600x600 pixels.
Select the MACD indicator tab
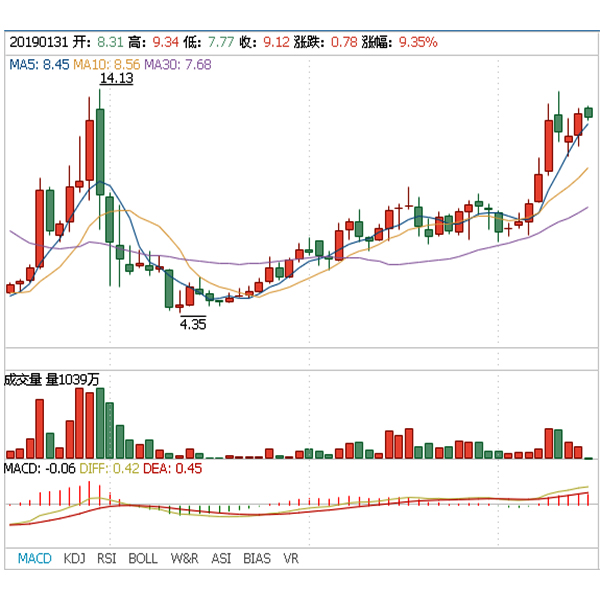pyautogui.click(x=34, y=558)
